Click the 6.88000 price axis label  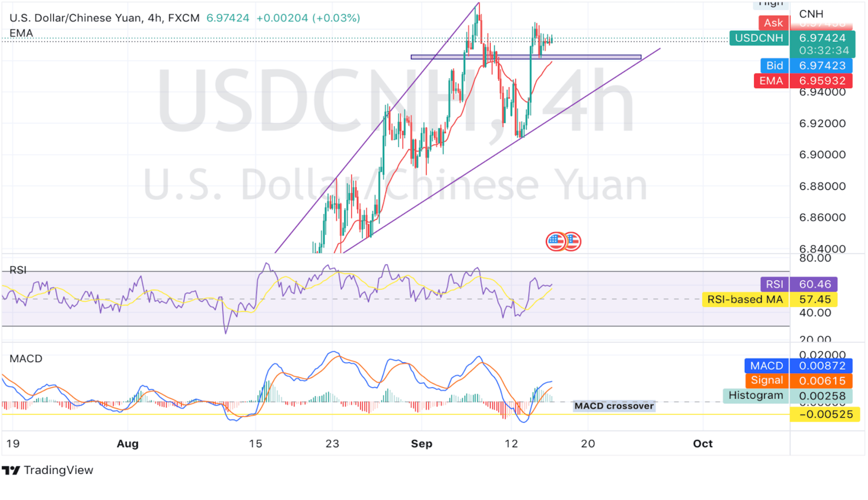tap(822, 186)
